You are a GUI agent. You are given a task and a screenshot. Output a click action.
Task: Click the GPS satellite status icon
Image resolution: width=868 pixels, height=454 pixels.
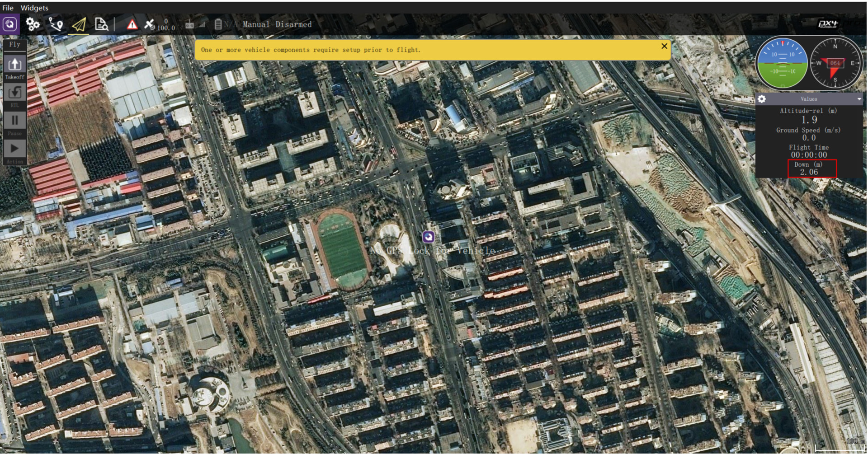[150, 24]
